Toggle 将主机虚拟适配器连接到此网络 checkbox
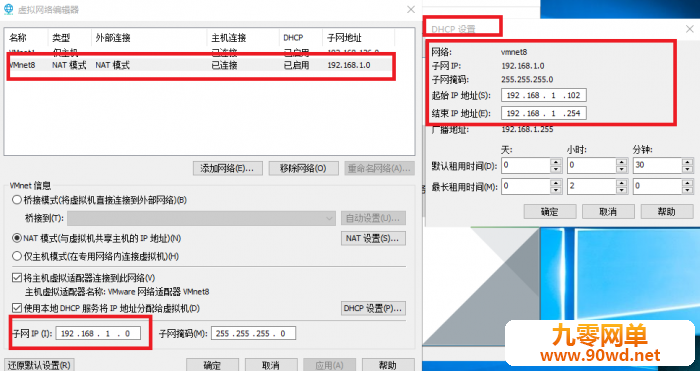The width and height of the screenshot is (700, 371). pos(17,278)
